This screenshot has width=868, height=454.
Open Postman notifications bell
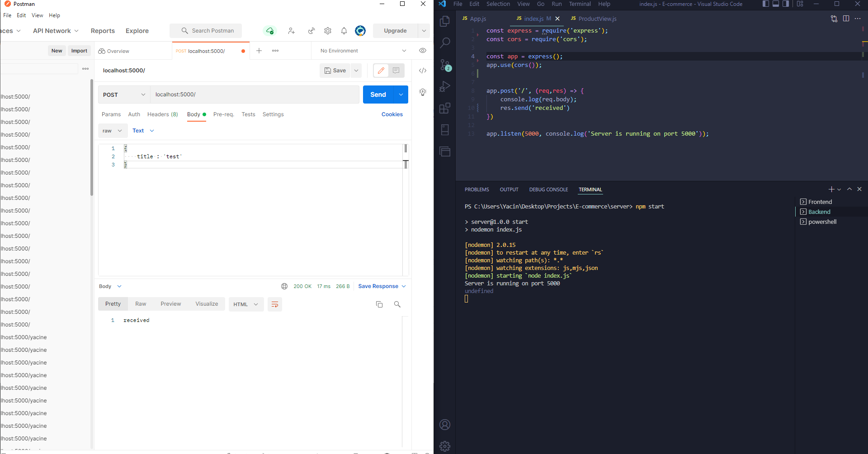pyautogui.click(x=344, y=31)
